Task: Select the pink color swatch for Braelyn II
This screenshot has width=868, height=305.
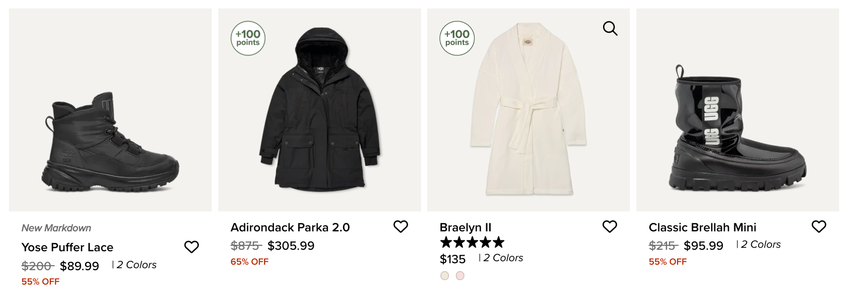Action: (460, 276)
